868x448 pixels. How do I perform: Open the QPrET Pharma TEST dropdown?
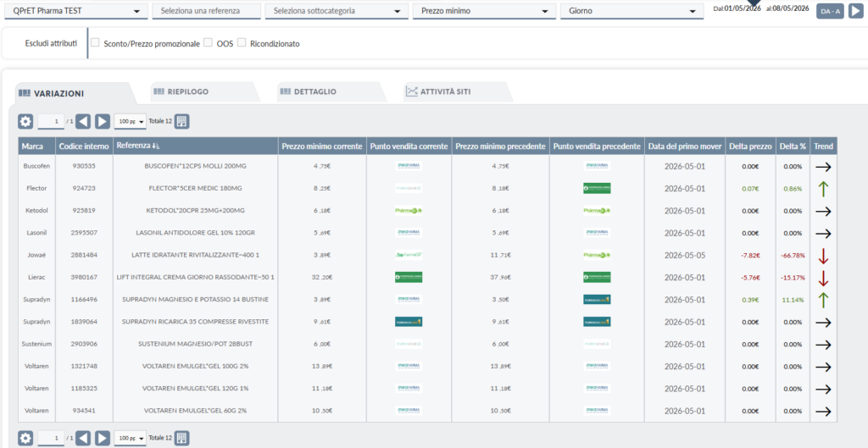tap(76, 11)
